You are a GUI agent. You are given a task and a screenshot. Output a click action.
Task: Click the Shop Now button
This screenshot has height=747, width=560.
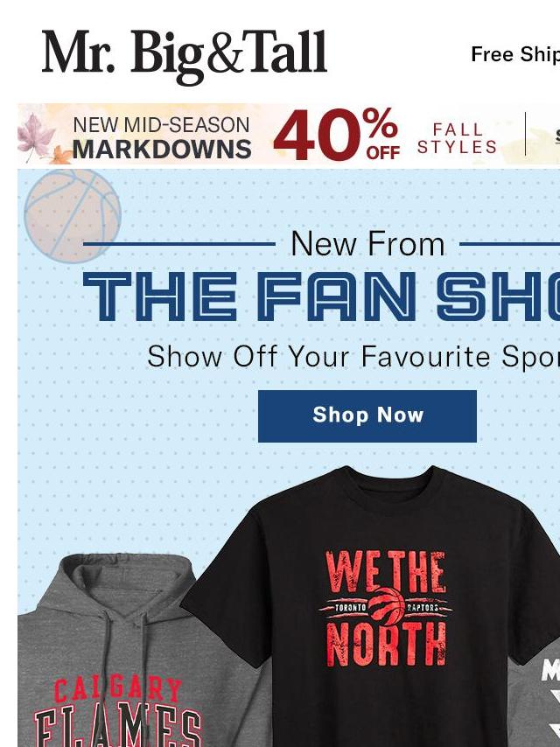tap(367, 415)
